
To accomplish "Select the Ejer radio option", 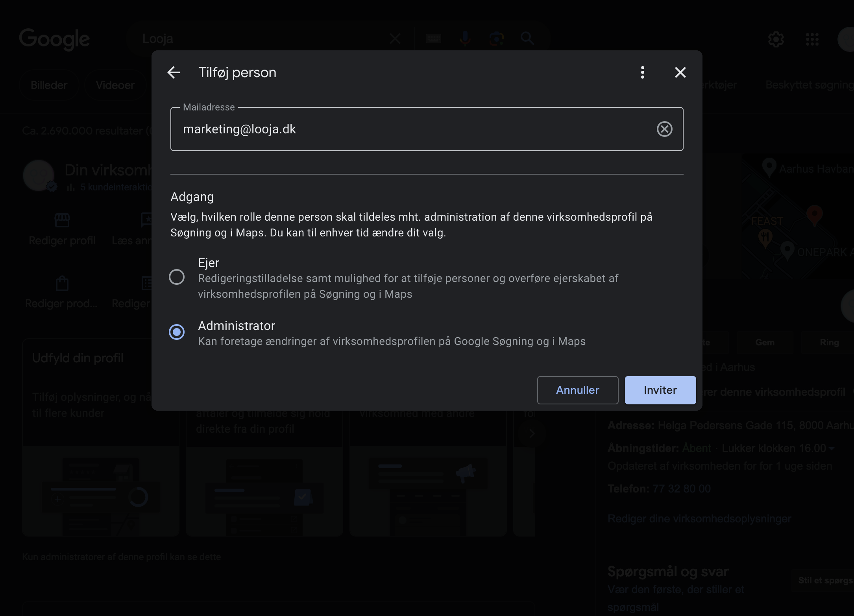I will pos(177,277).
